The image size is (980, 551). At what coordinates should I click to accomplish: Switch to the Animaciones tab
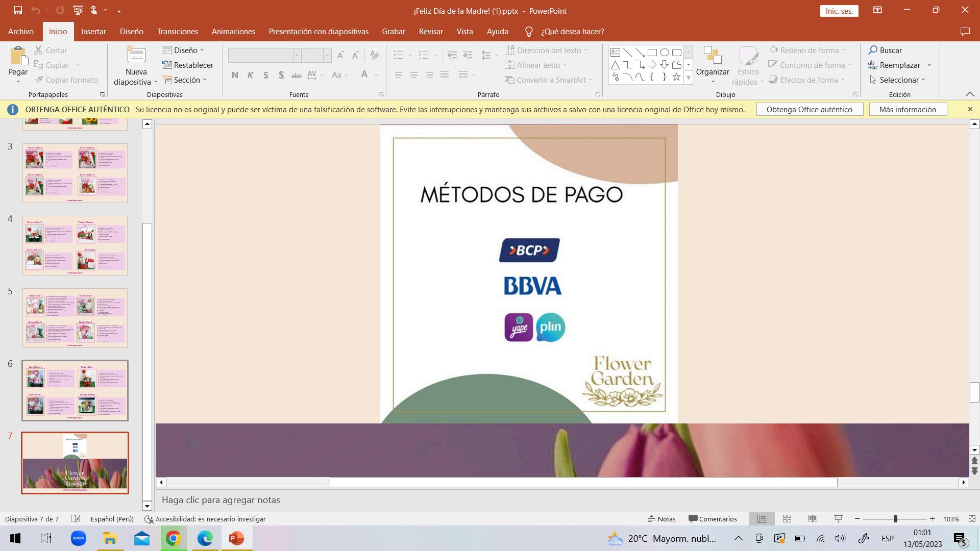point(233,32)
